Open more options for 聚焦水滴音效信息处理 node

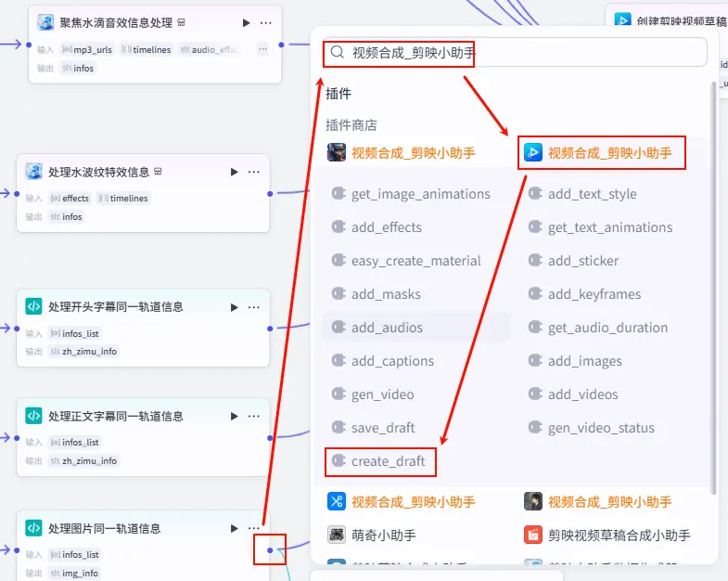[x=265, y=23]
